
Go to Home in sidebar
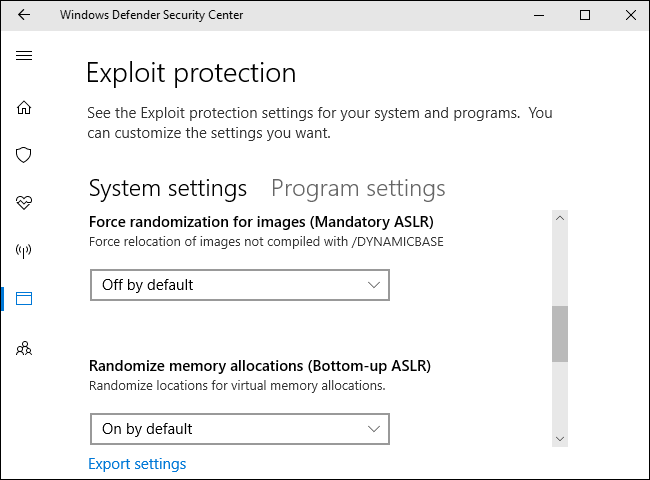coord(24,107)
